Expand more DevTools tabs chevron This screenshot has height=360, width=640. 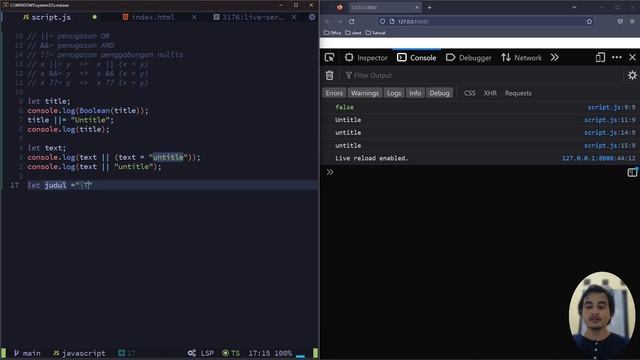click(x=554, y=58)
